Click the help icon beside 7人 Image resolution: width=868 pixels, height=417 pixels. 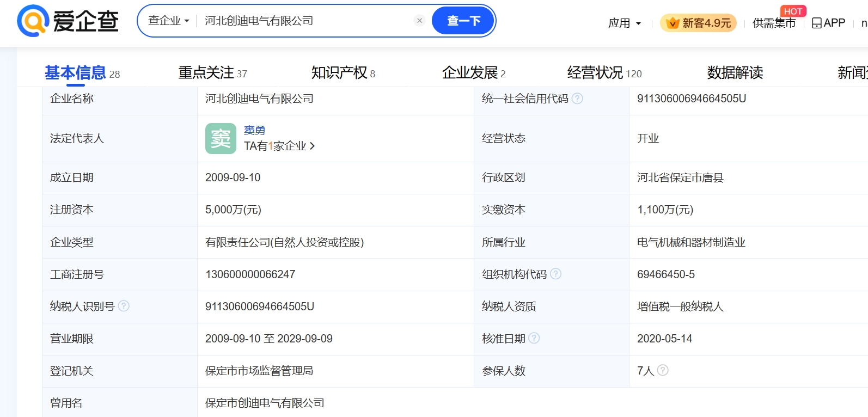663,370
